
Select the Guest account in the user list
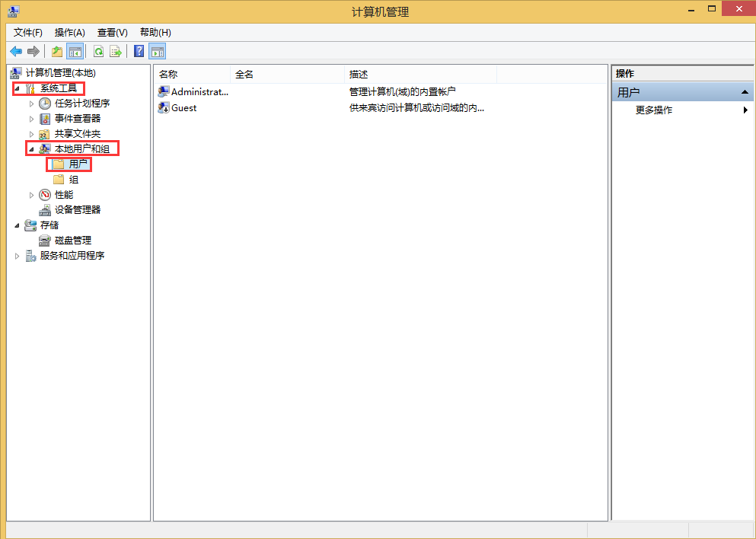[183, 107]
